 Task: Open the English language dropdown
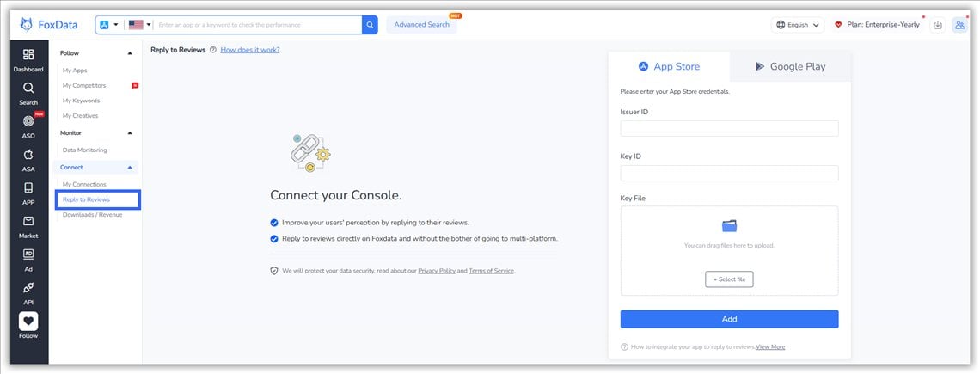coord(798,25)
